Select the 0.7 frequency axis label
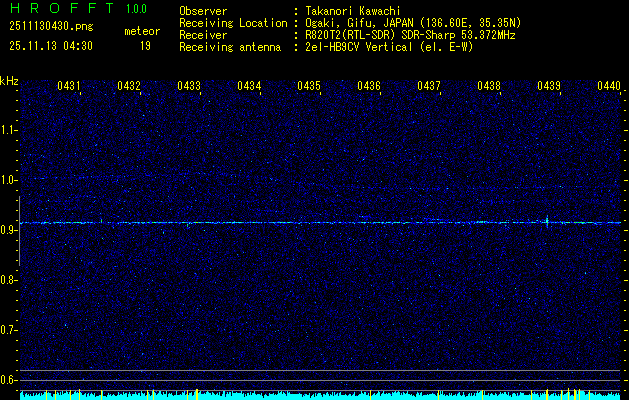 point(9,329)
